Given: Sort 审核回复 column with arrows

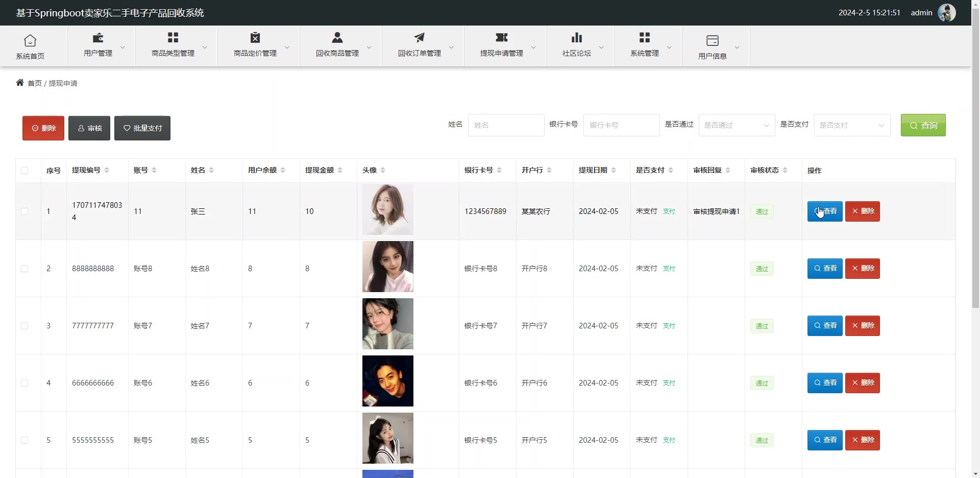Looking at the screenshot, I should (728, 170).
